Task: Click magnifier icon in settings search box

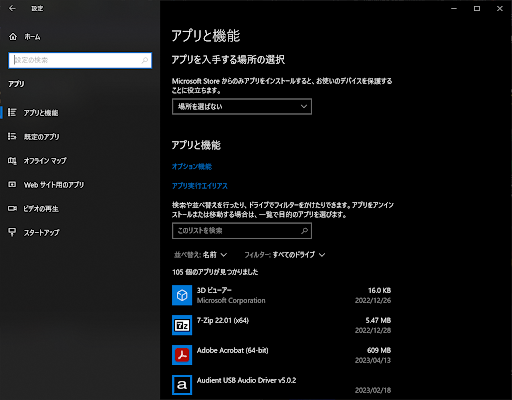Action: 145,60
